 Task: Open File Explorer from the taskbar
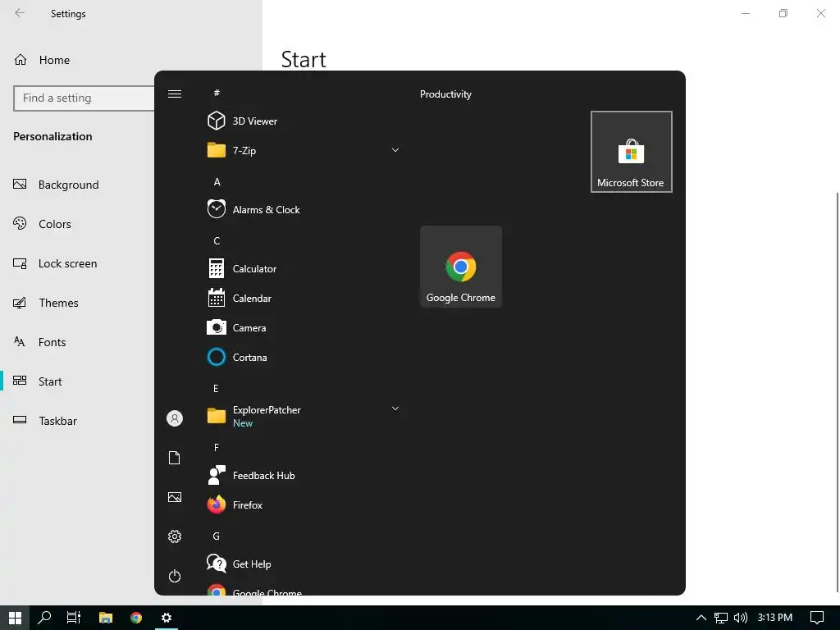click(x=106, y=618)
